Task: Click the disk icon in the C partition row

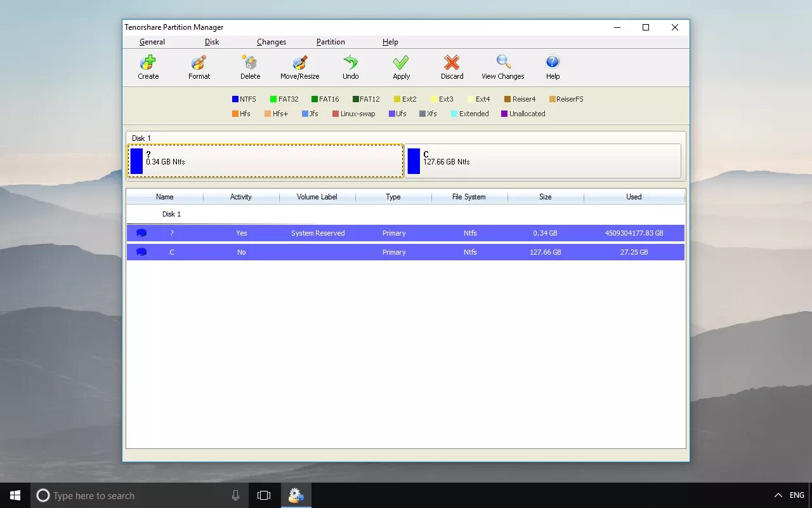Action: (x=141, y=252)
